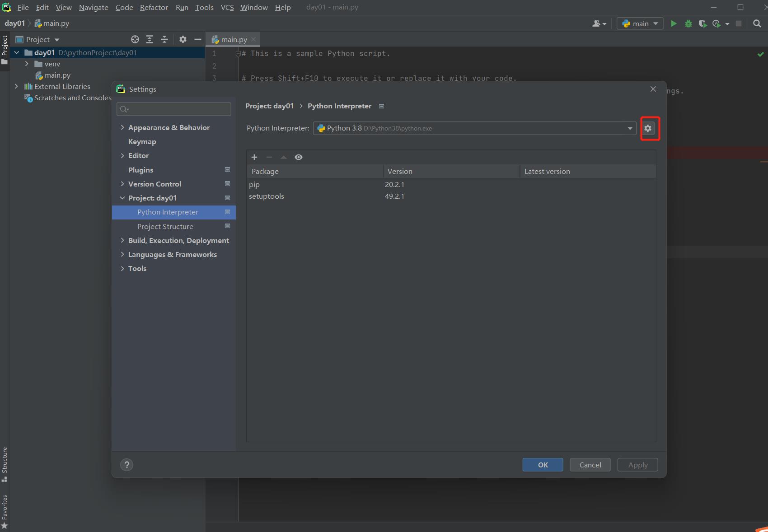Expand the Editor settings section
The height and width of the screenshot is (532, 768).
122,155
